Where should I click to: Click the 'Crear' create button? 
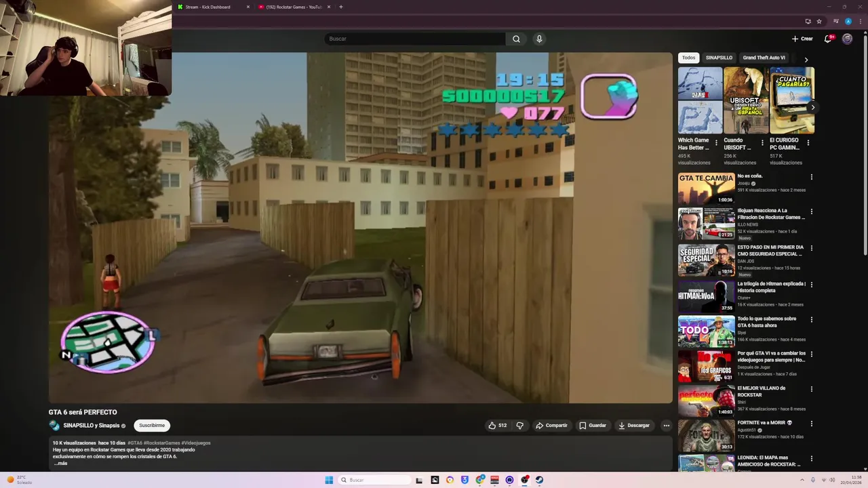(802, 39)
